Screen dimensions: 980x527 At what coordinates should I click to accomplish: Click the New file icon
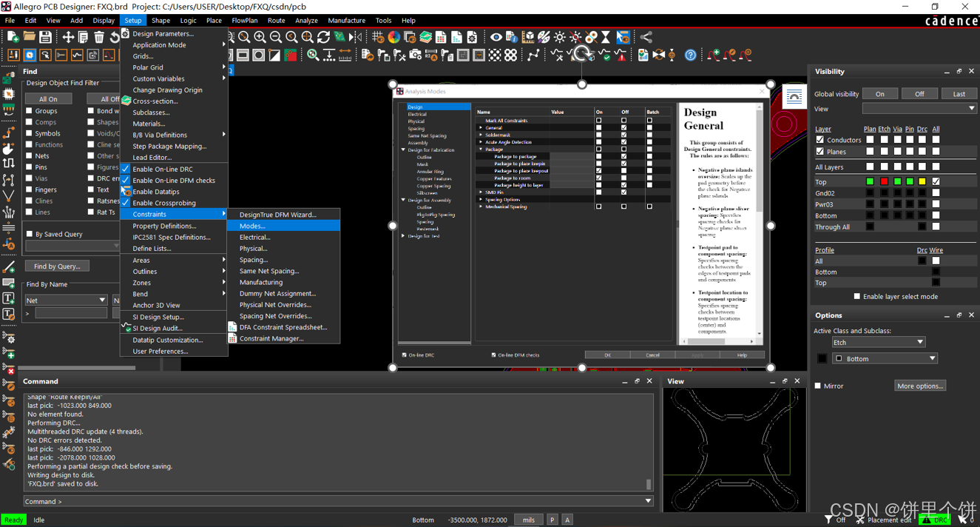pos(13,36)
